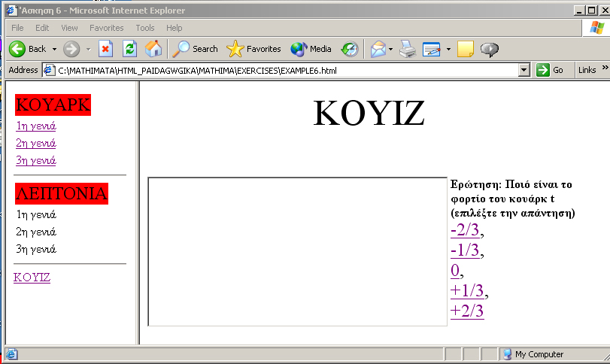Screen dimensions: 610x364
Task: Click '2η γενιά' text under ΛΕΠΤΟΝΙΑ
Action: point(36,232)
